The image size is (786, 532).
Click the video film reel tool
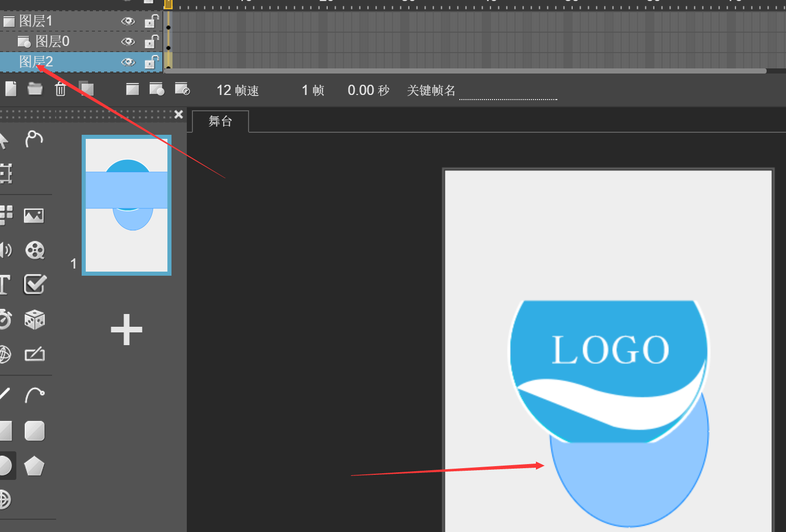tap(35, 250)
